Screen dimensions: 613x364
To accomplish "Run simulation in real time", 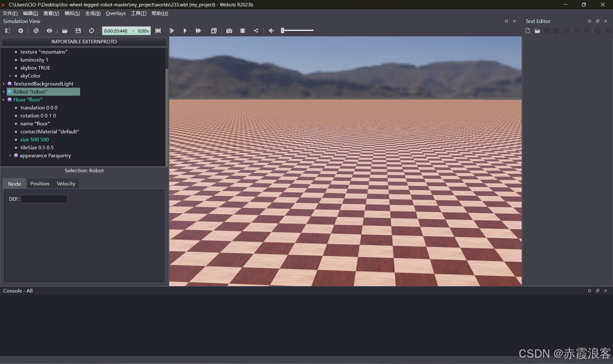I will pyautogui.click(x=185, y=31).
